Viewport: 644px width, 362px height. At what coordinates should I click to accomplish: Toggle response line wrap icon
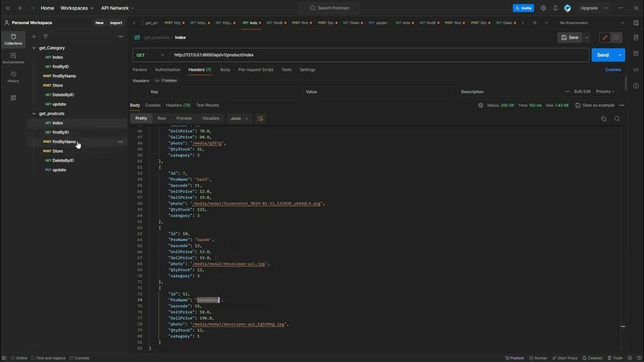261,119
